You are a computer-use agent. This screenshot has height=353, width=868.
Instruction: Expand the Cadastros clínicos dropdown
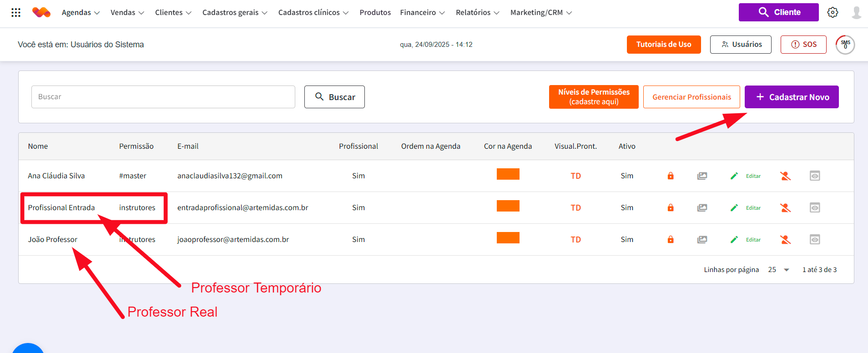[313, 13]
